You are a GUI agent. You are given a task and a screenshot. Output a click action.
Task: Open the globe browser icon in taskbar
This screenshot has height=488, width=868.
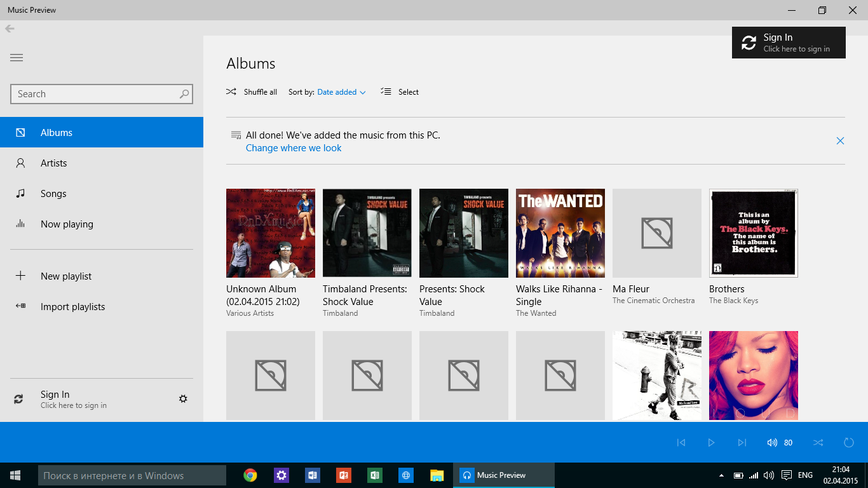click(406, 475)
